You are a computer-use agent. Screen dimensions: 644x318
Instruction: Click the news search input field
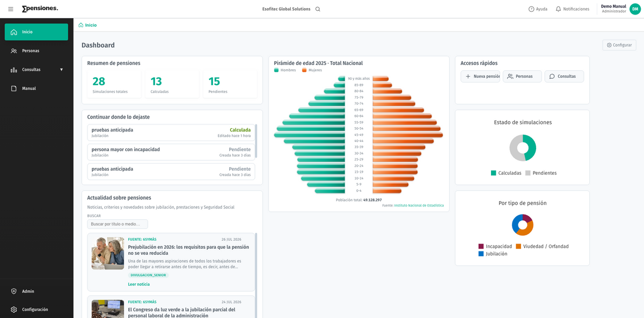coord(118,224)
